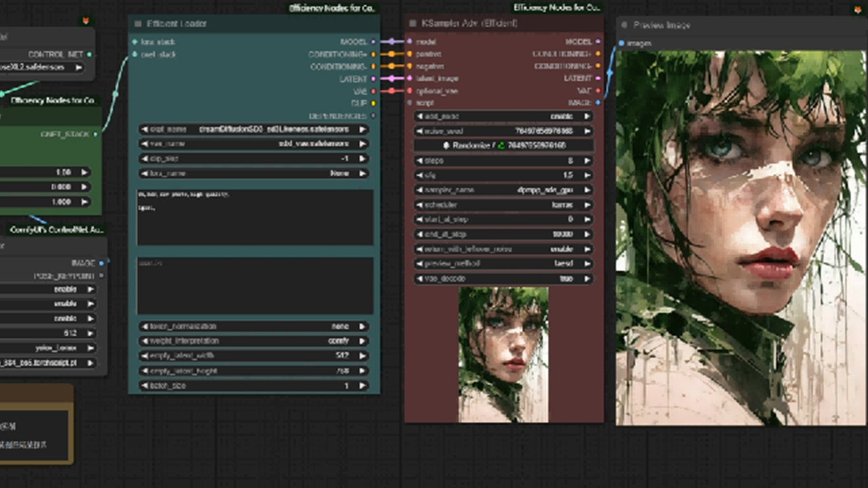Open the vae_name selector

[254, 144]
